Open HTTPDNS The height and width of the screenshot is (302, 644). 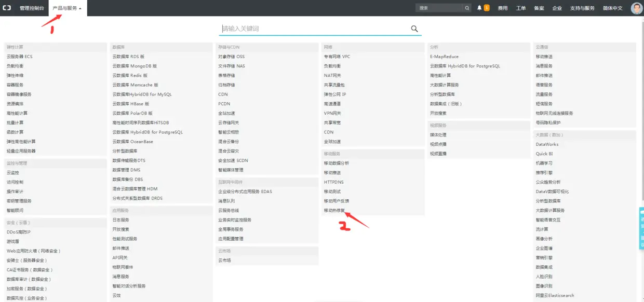[x=334, y=182]
